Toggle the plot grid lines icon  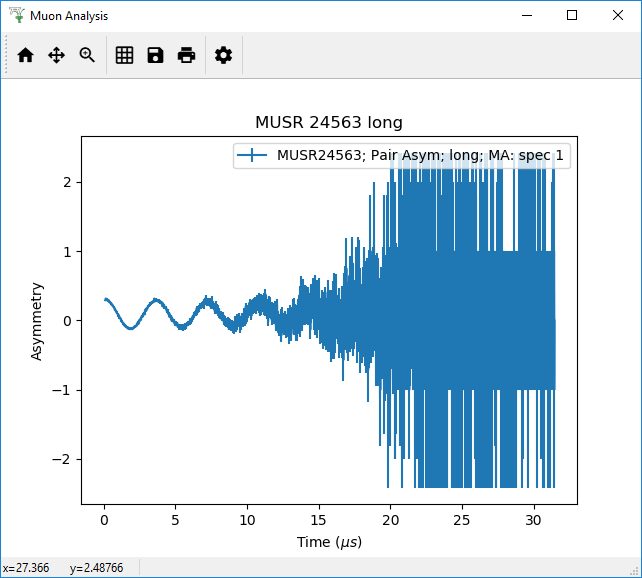coord(124,56)
